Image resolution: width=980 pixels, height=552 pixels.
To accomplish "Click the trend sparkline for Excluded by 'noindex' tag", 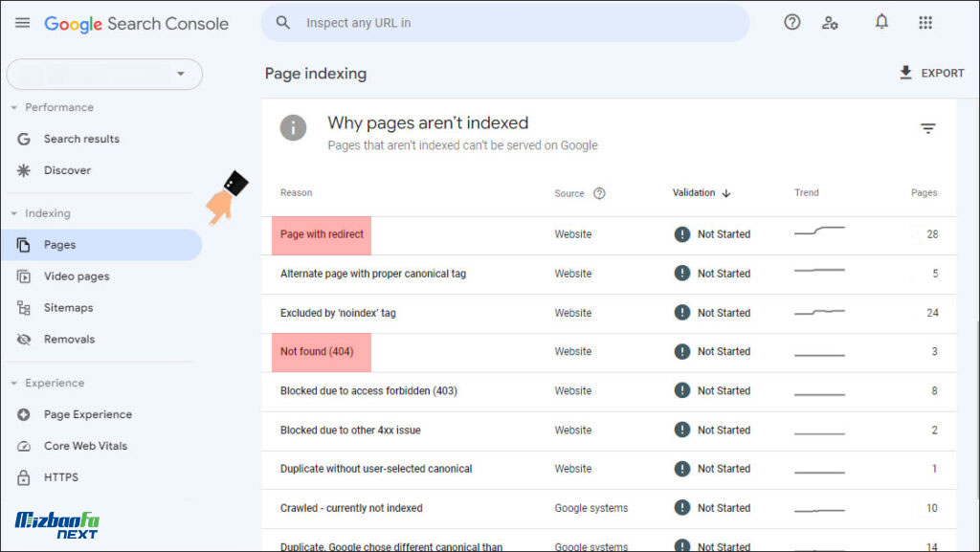I will coord(819,312).
